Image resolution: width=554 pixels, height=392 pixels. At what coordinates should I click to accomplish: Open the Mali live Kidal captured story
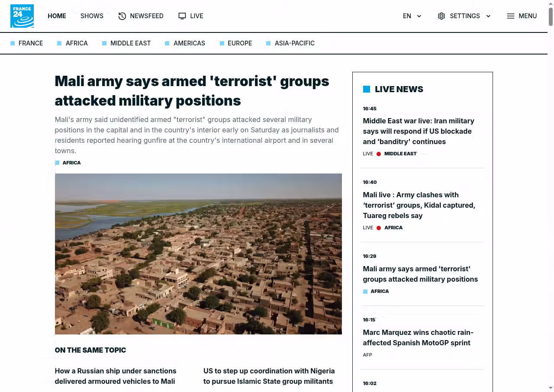point(419,205)
